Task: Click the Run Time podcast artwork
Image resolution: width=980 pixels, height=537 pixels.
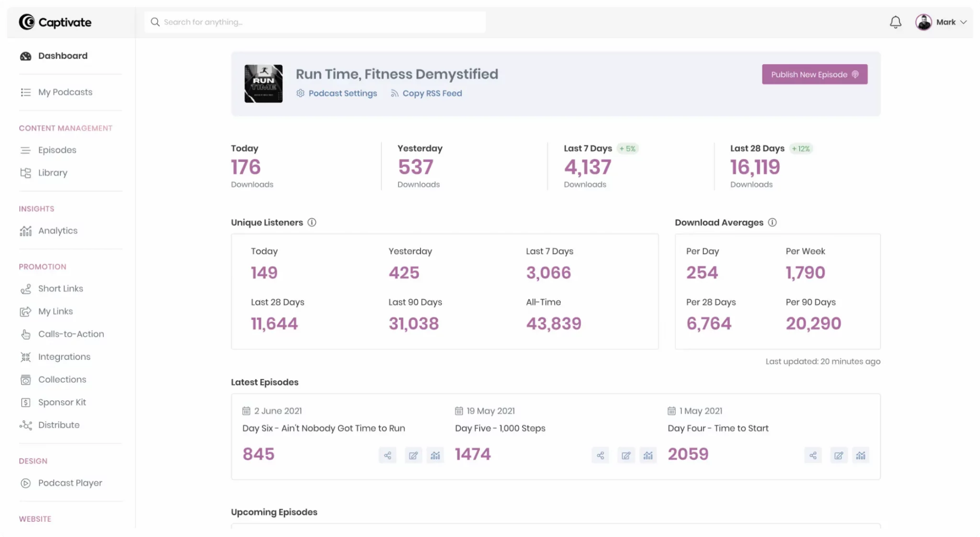Action: coord(263,84)
